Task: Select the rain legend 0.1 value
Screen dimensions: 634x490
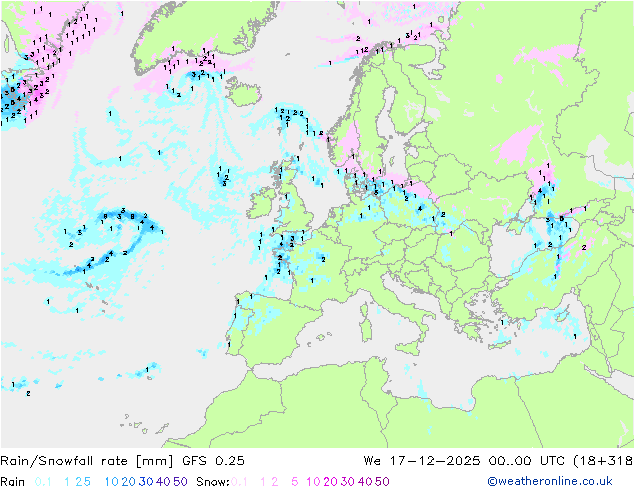Action: [x=43, y=482]
